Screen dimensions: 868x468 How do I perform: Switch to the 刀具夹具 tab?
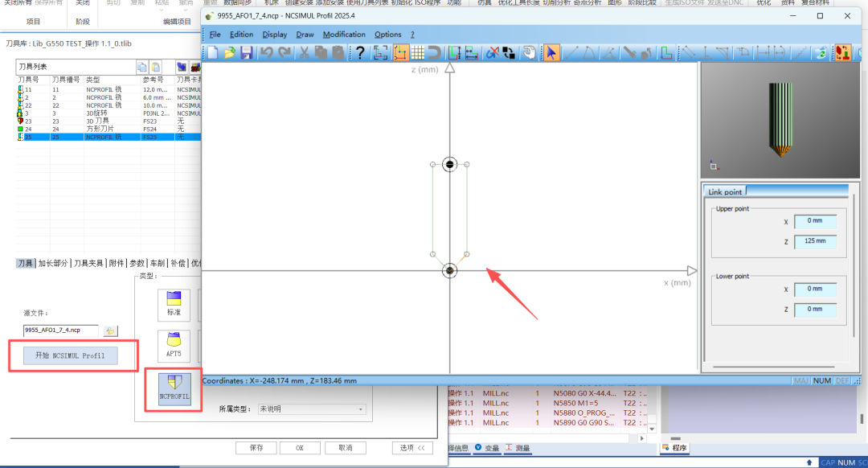point(88,263)
